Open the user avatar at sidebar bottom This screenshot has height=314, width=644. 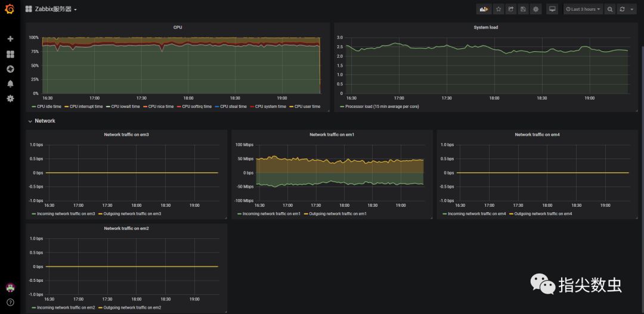pyautogui.click(x=10, y=287)
